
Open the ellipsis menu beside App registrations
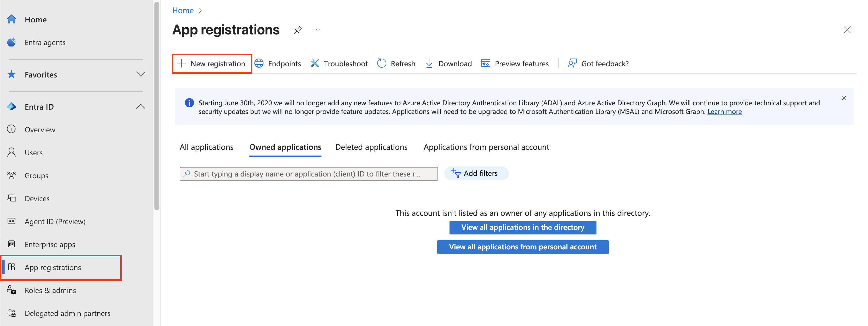[x=316, y=30]
